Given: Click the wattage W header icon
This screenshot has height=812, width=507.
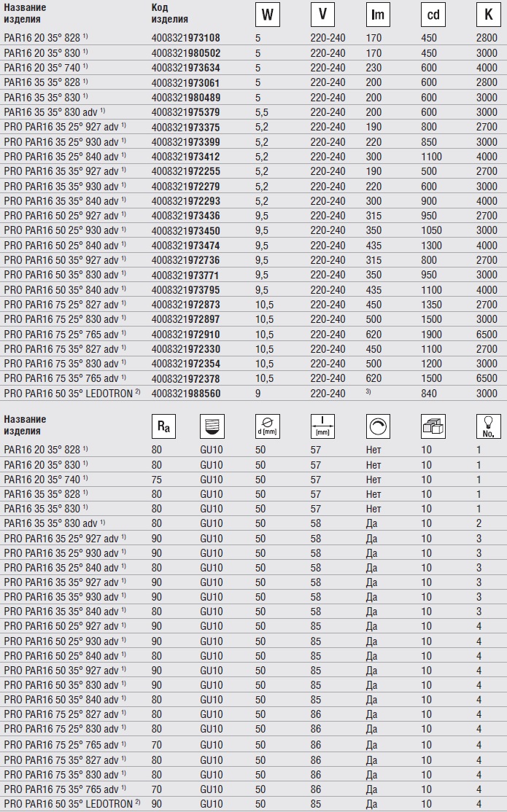Looking at the screenshot, I should pos(268,15).
